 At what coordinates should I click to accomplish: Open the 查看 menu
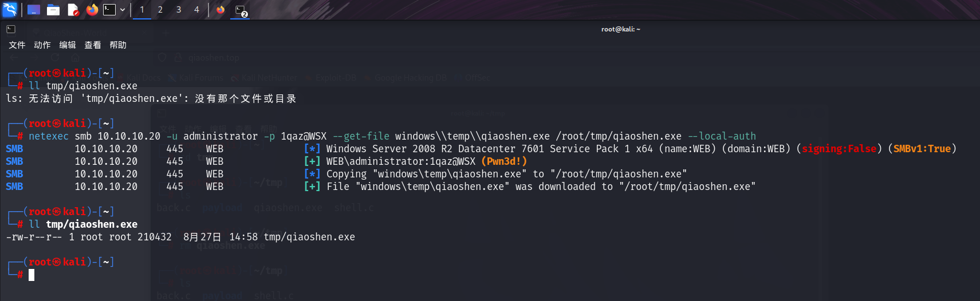tap(93, 45)
